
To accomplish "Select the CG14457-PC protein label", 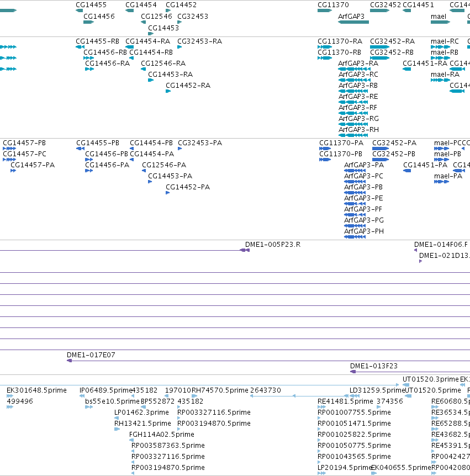I will click(x=24, y=154).
